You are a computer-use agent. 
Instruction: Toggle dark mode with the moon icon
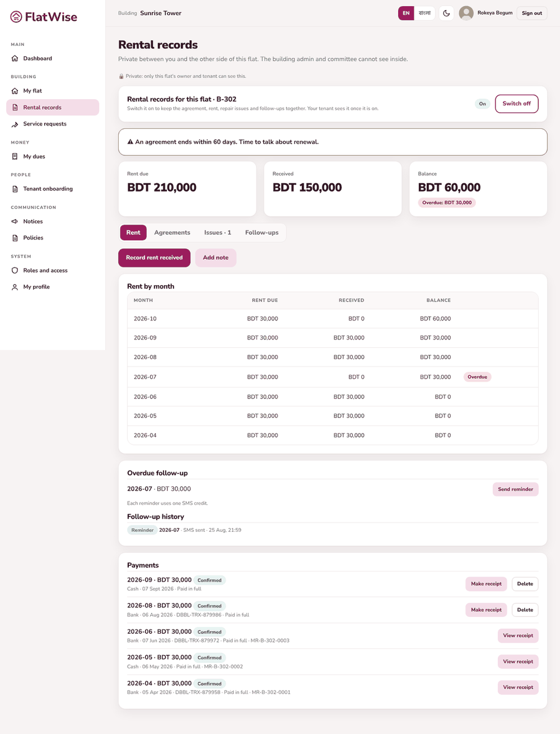point(446,13)
